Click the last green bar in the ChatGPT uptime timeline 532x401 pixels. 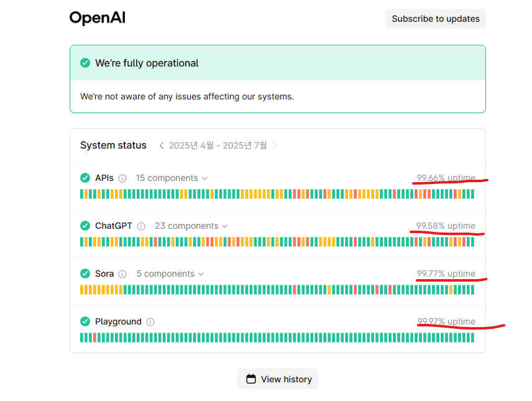[472, 242]
